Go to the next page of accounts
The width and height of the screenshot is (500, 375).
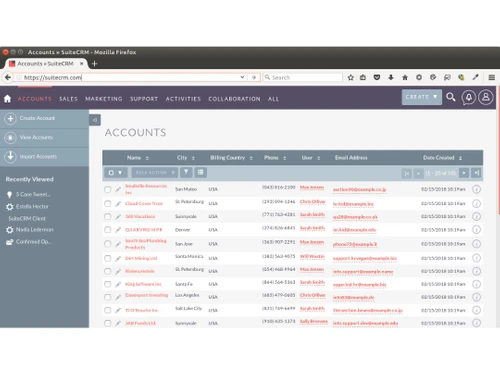click(464, 173)
